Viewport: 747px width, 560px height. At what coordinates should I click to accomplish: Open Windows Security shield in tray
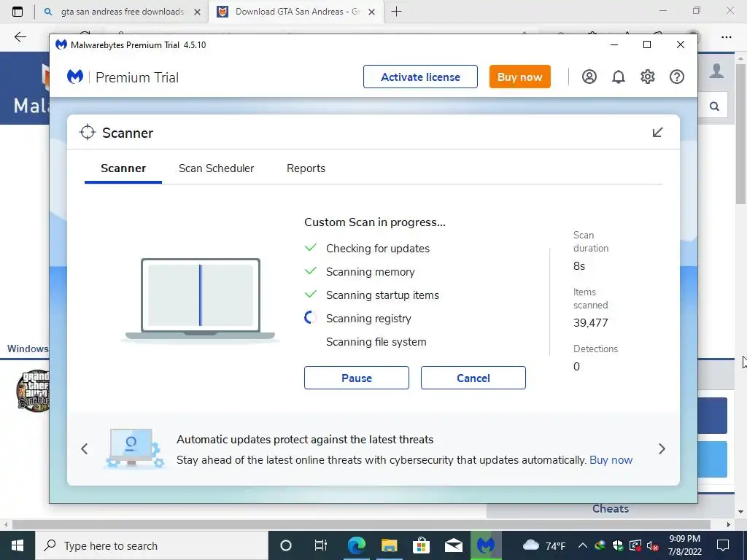(618, 545)
